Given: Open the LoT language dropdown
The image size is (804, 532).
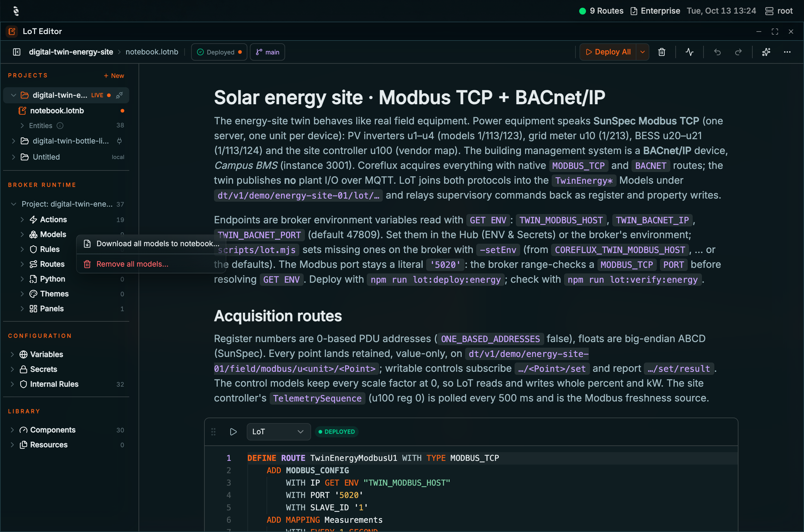Looking at the screenshot, I should tap(279, 431).
